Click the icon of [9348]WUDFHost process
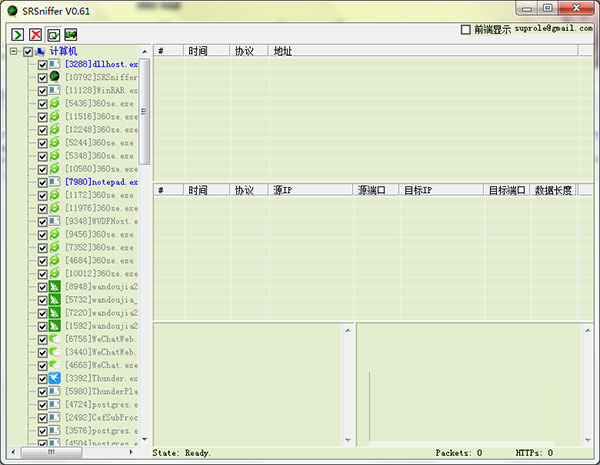This screenshot has height=465, width=600. 54,221
